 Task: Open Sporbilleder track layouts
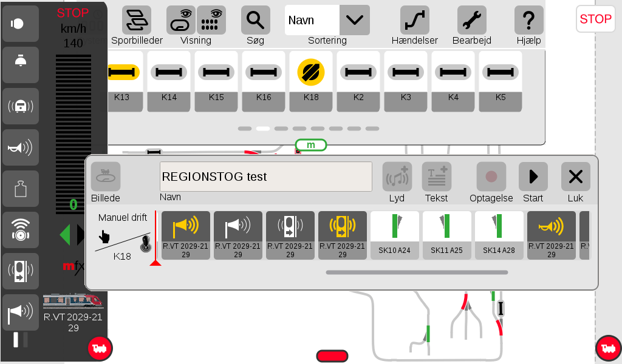(137, 20)
